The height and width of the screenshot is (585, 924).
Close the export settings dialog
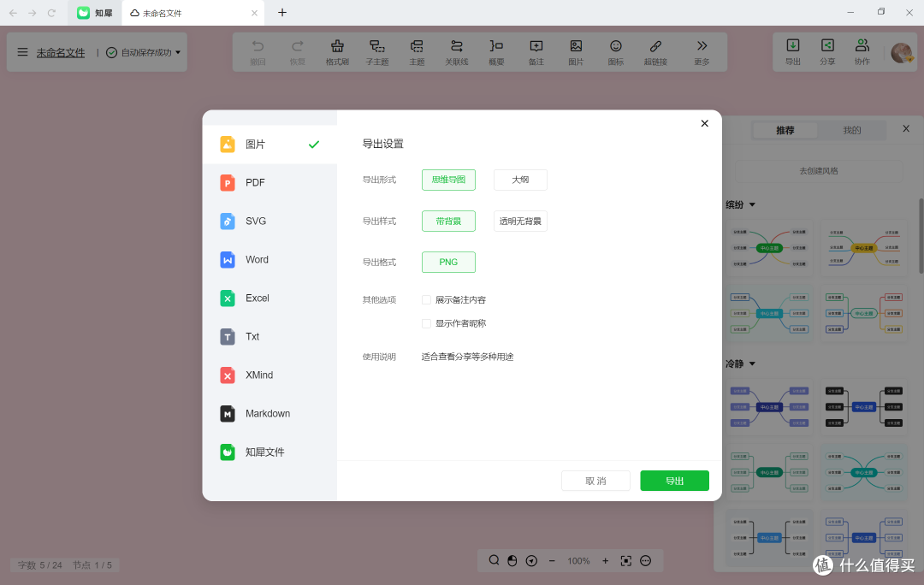point(704,123)
